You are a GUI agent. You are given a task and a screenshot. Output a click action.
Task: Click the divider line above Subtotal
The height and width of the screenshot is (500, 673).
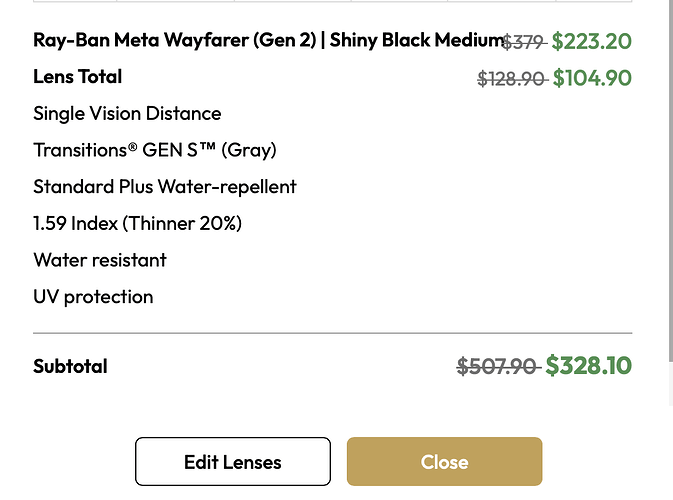point(332,332)
